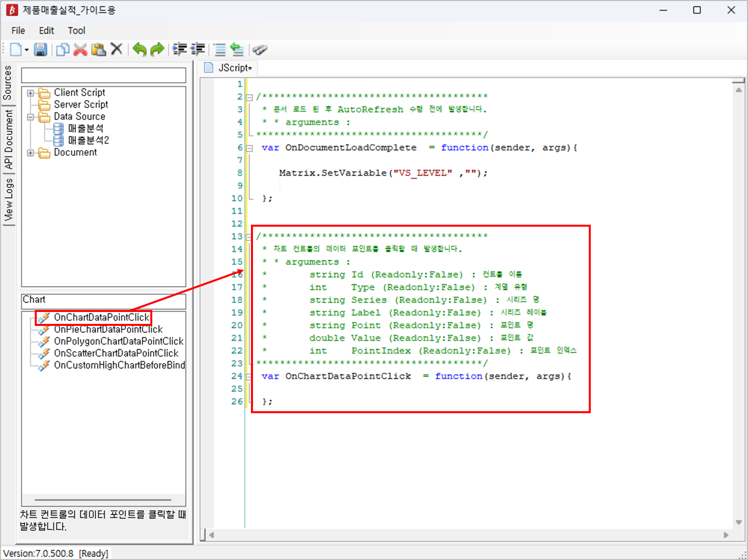This screenshot has height=560, width=748.
Task: Expand the Document folder node
Action: (x=31, y=153)
